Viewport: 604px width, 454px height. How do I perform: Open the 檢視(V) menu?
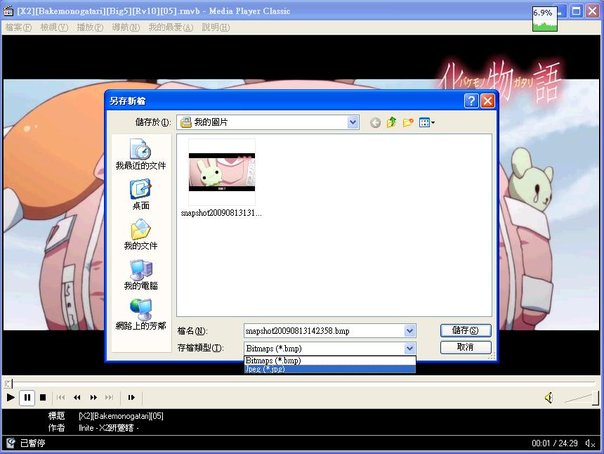click(x=54, y=27)
